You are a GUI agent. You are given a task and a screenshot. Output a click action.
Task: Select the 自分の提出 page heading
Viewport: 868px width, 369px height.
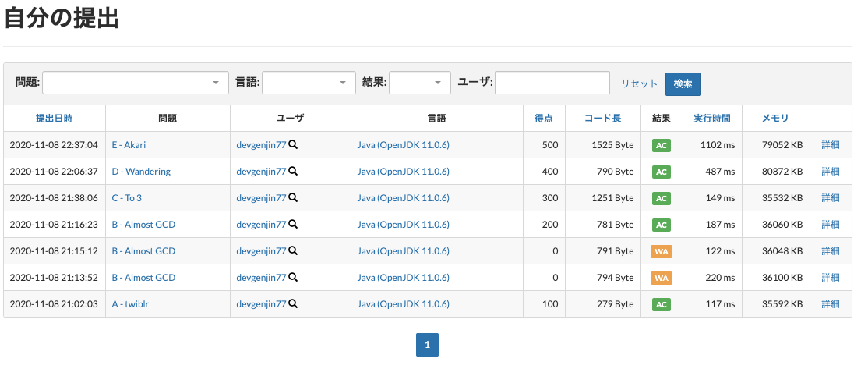[62, 20]
